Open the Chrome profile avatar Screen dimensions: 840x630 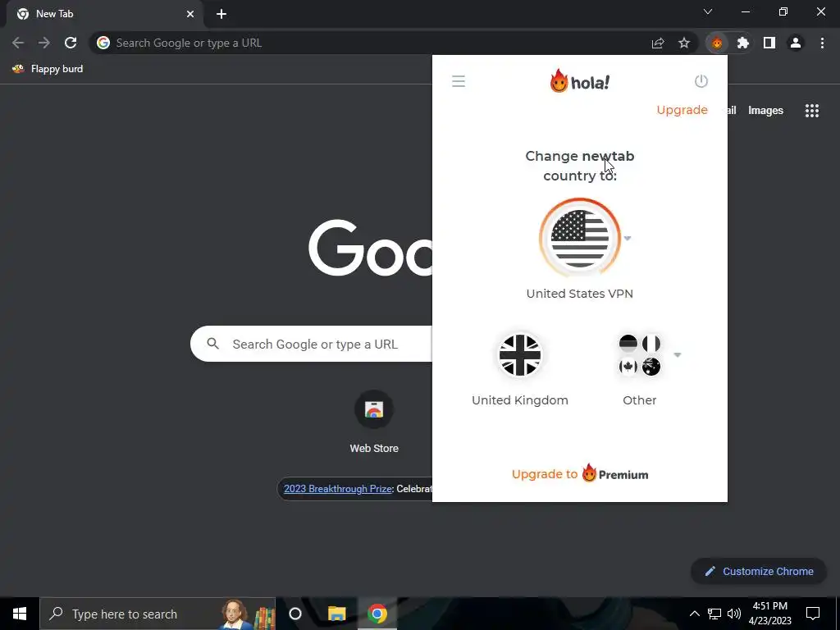click(796, 43)
